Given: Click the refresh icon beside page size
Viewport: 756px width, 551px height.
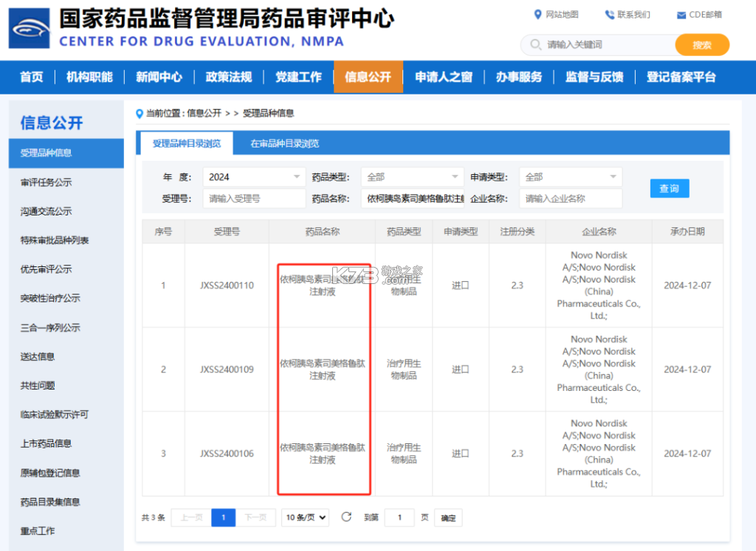Looking at the screenshot, I should (346, 517).
